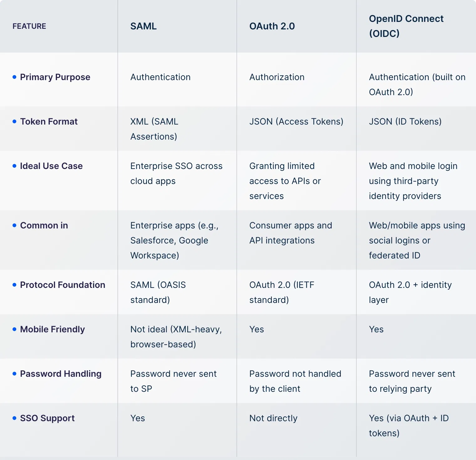Viewport: 476px width, 460px height.
Task: Click the Password Handling row label
Action: pyautogui.click(x=61, y=374)
